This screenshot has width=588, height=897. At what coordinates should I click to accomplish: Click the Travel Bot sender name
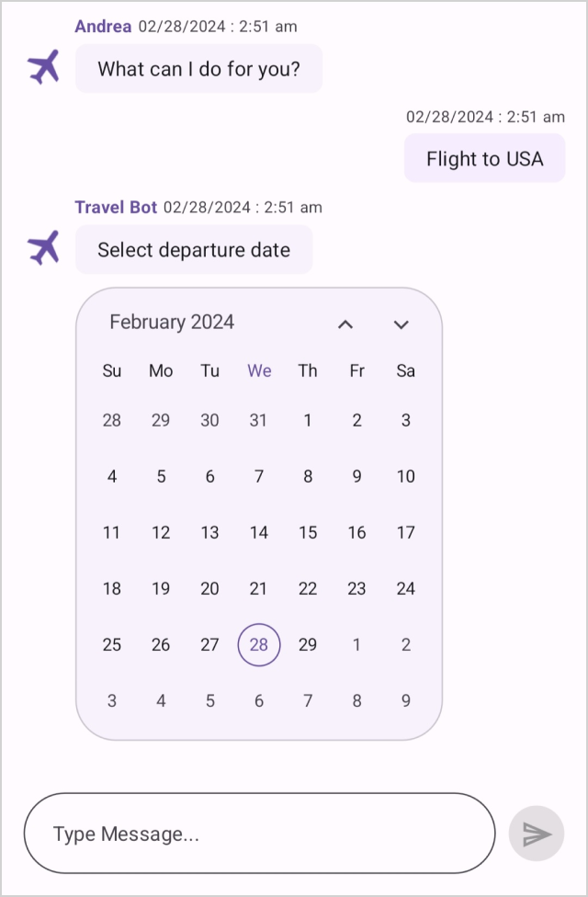point(116,208)
